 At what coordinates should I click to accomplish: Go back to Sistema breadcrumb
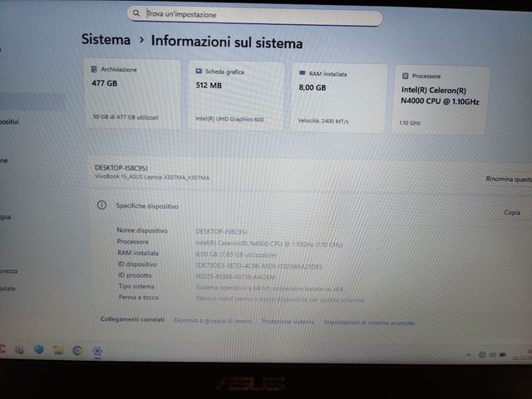tap(106, 39)
